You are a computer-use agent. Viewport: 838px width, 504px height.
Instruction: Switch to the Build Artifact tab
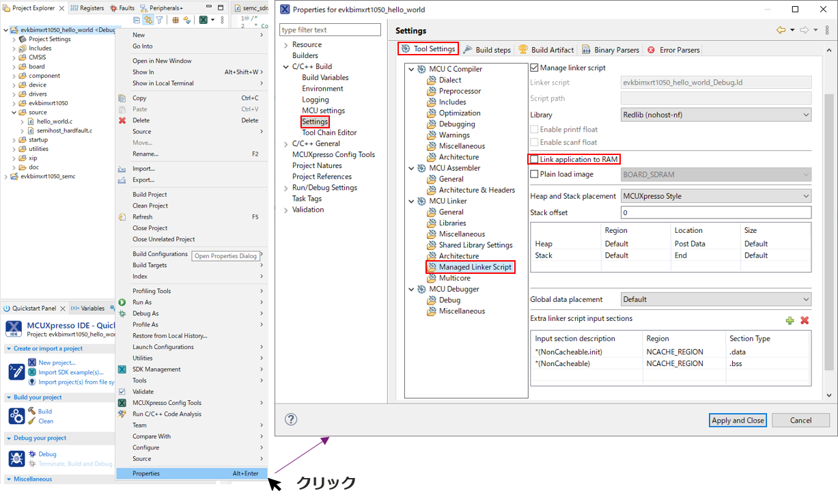(x=546, y=50)
